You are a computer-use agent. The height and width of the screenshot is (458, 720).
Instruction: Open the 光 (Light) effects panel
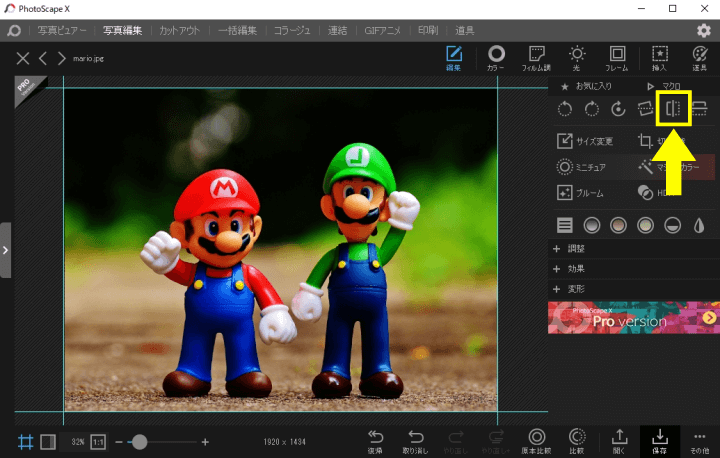(x=577, y=58)
